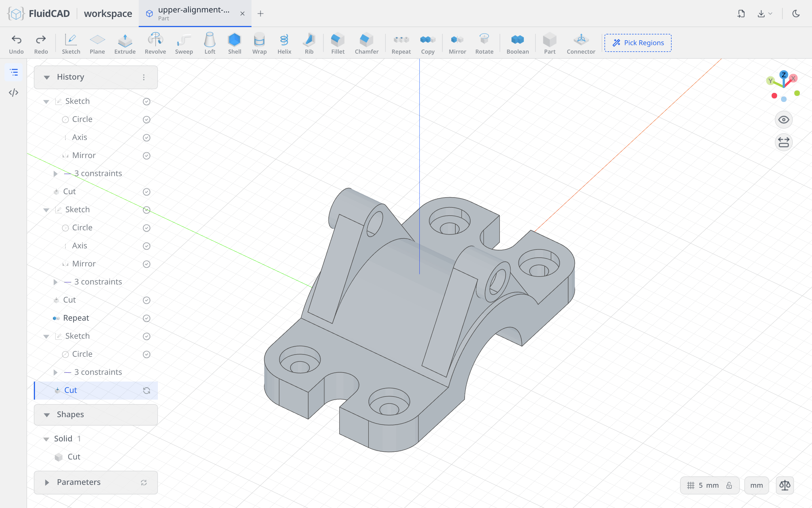Select the Wrap tool

(259, 43)
